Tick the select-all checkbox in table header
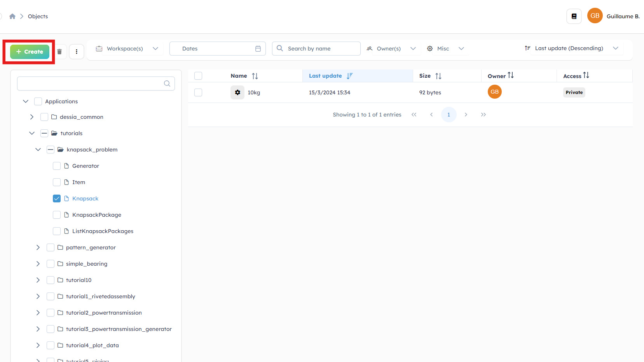This screenshot has height=362, width=644. 198,76
